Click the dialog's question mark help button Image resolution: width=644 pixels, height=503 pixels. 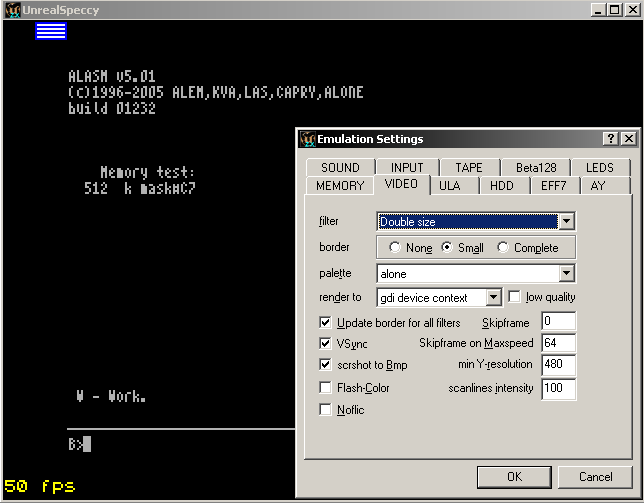click(x=610, y=139)
